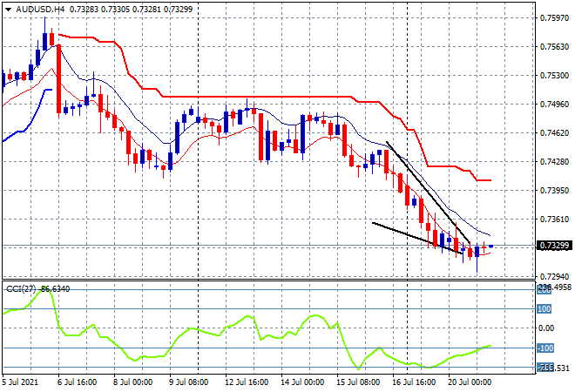Screen dimensions: 575x392
Task: Select price scale value 0.73610
Action: coord(554,219)
